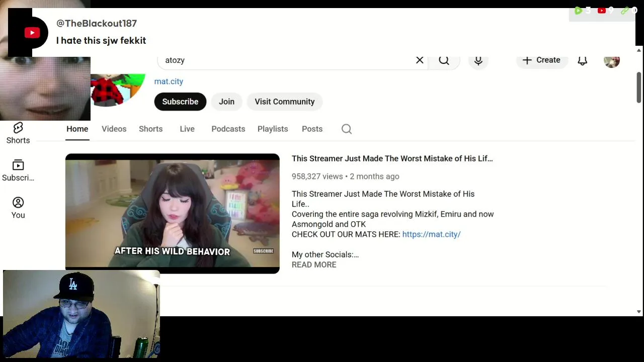Viewport: 644px width, 362px height.
Task: Click the red YouTube viewer count icon
Action: [x=602, y=11]
